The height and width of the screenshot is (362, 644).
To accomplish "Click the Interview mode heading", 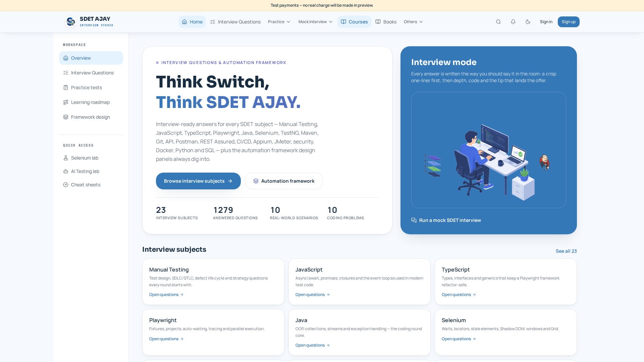I will click(x=444, y=62).
